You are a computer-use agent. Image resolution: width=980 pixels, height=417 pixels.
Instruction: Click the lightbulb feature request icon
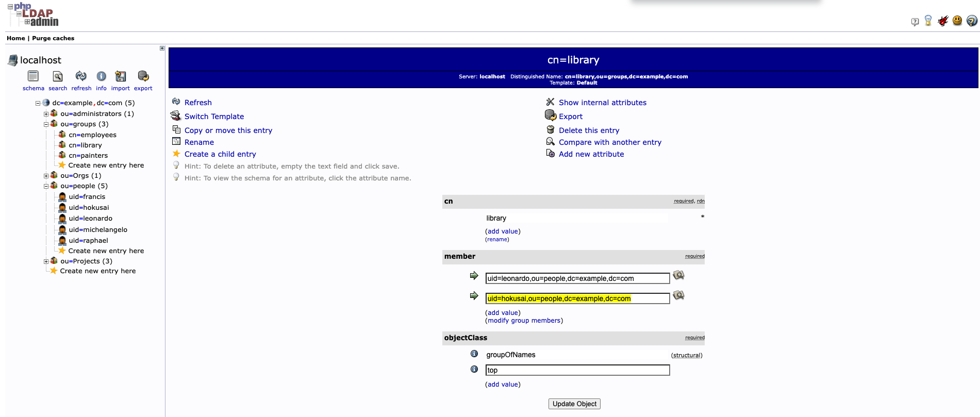[x=928, y=21]
